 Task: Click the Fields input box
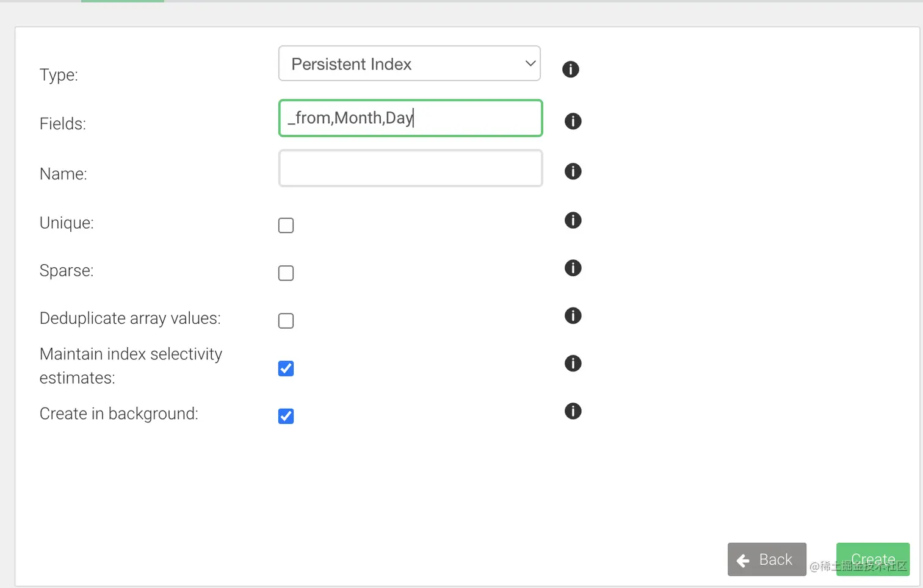[410, 118]
